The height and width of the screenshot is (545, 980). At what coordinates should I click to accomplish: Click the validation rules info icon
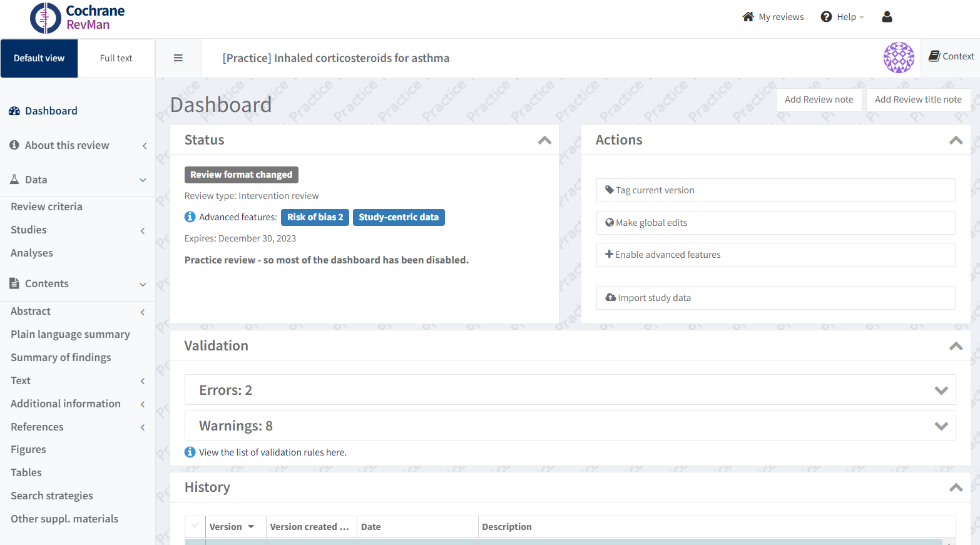tap(190, 452)
